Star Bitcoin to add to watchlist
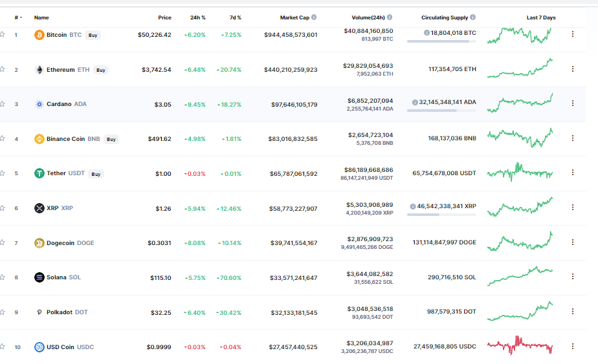Screen dimensions: 598x364 pyautogui.click(x=3, y=34)
